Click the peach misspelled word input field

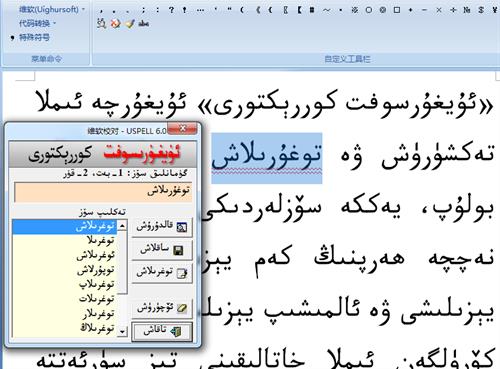coord(103,192)
